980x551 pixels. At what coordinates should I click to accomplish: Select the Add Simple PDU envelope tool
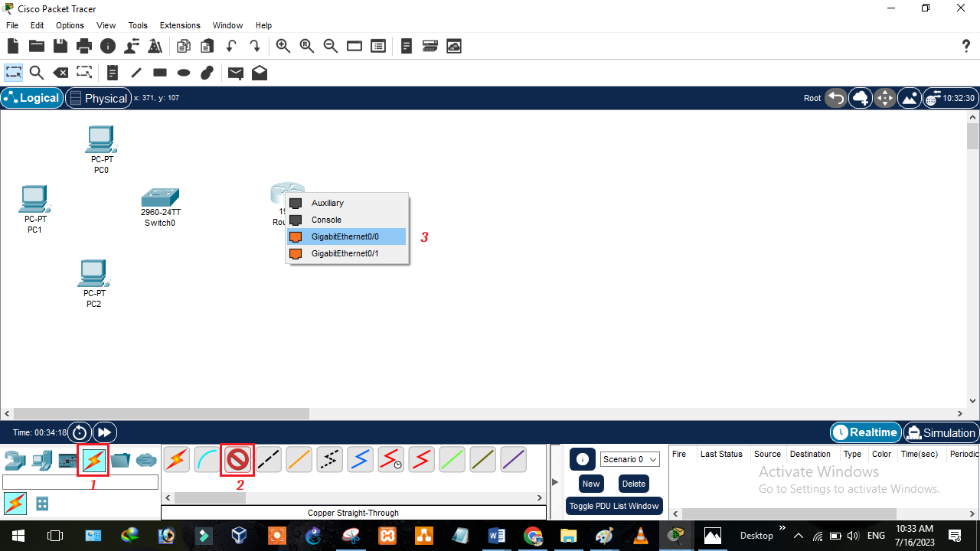[x=235, y=73]
